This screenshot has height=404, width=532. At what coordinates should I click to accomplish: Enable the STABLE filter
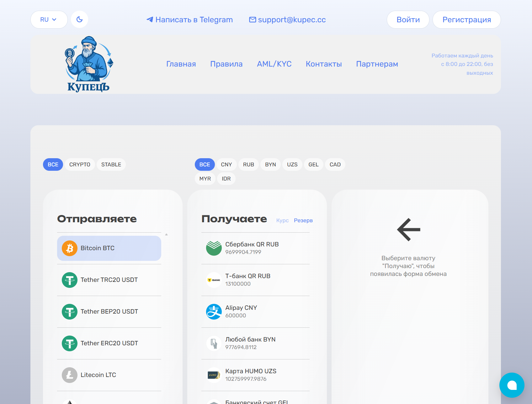coord(111,164)
